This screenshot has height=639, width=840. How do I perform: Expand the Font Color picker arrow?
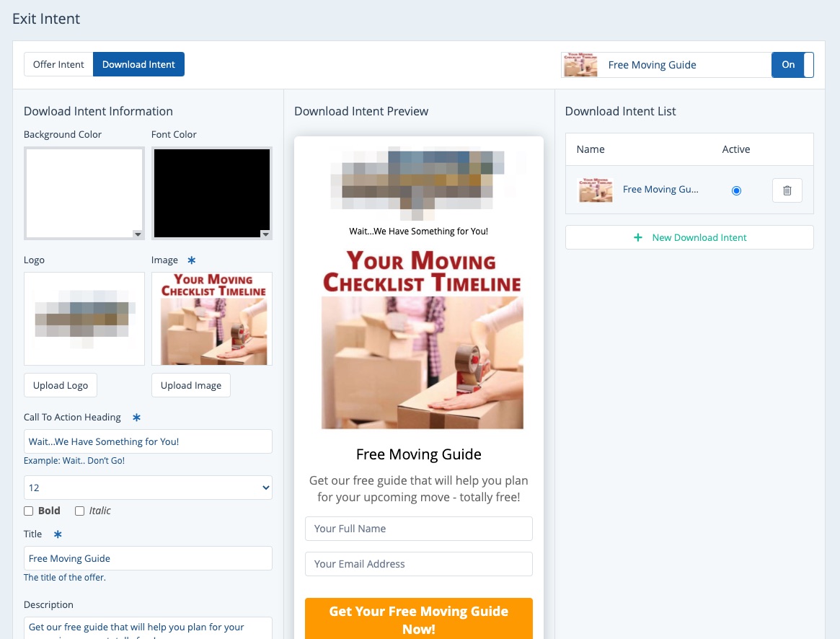coord(265,234)
